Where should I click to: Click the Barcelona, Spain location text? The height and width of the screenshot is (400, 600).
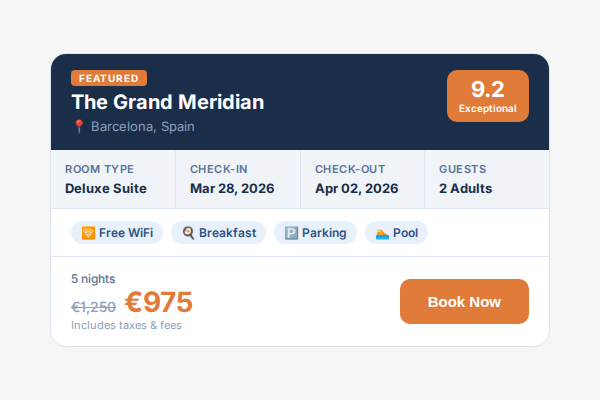click(x=143, y=127)
